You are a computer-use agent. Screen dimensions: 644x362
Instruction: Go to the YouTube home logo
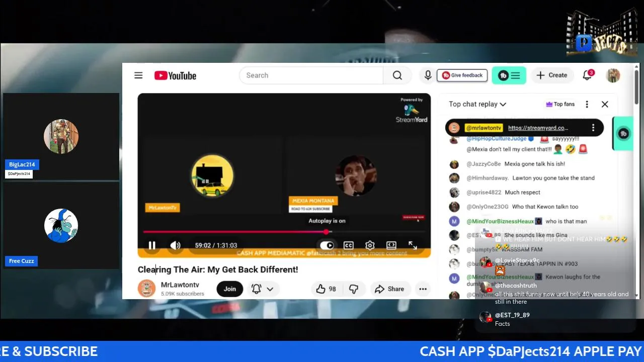175,75
